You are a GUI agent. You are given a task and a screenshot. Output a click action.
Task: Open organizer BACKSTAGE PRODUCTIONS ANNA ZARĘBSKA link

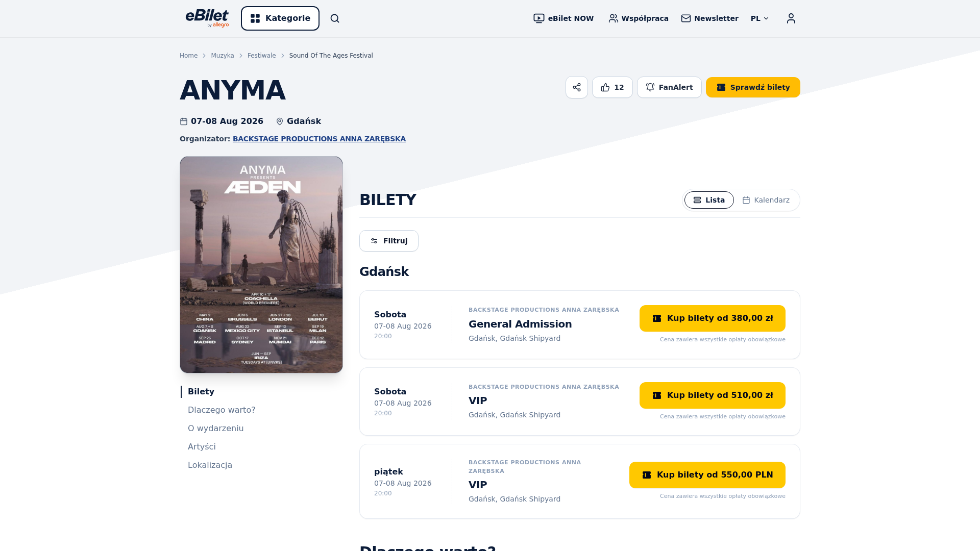[319, 139]
